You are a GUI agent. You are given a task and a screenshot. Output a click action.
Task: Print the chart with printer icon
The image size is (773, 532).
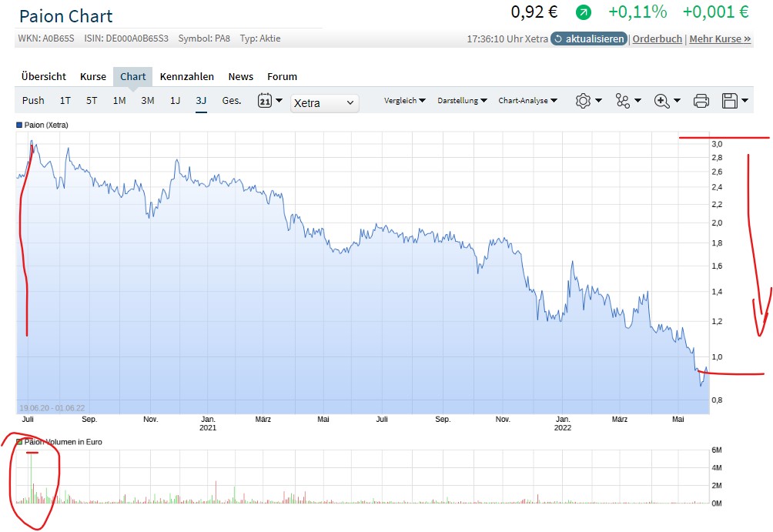point(701,101)
